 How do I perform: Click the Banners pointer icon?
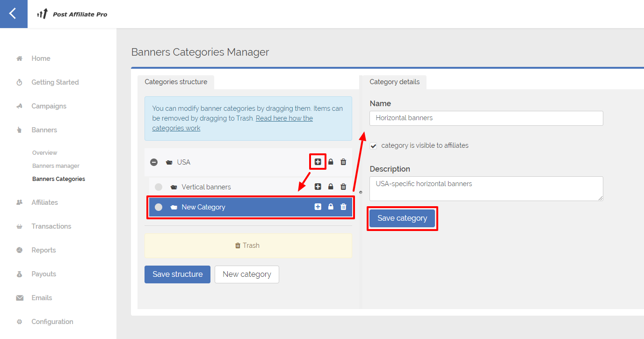[x=19, y=130]
